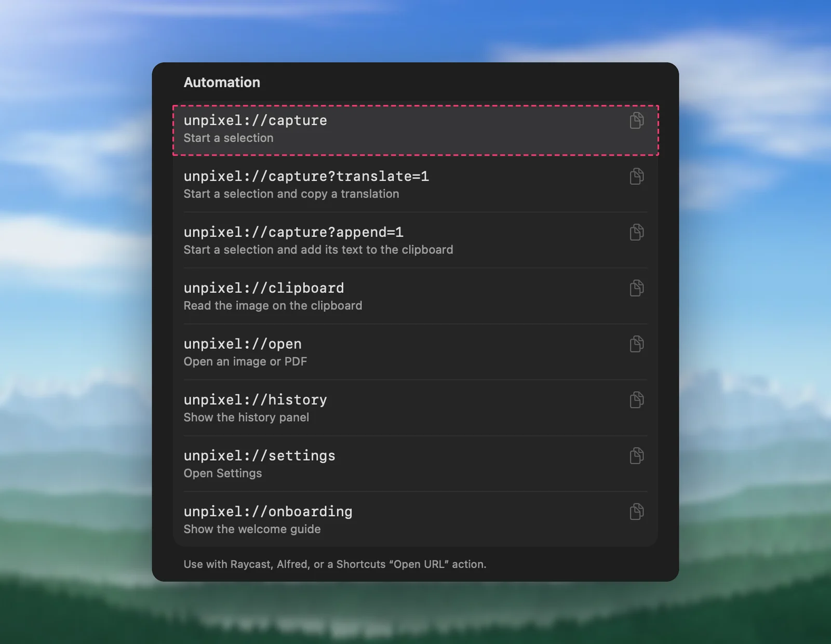831x644 pixels.
Task: Click 'Open an image or PDF' description
Action: point(245,361)
